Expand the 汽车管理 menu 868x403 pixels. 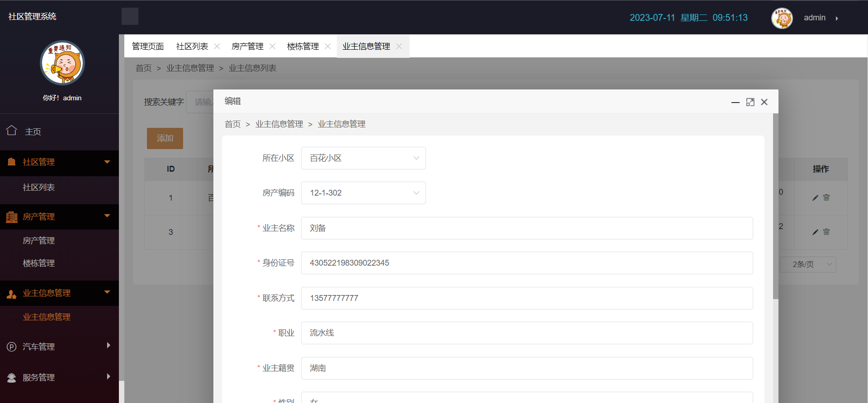coord(108,346)
